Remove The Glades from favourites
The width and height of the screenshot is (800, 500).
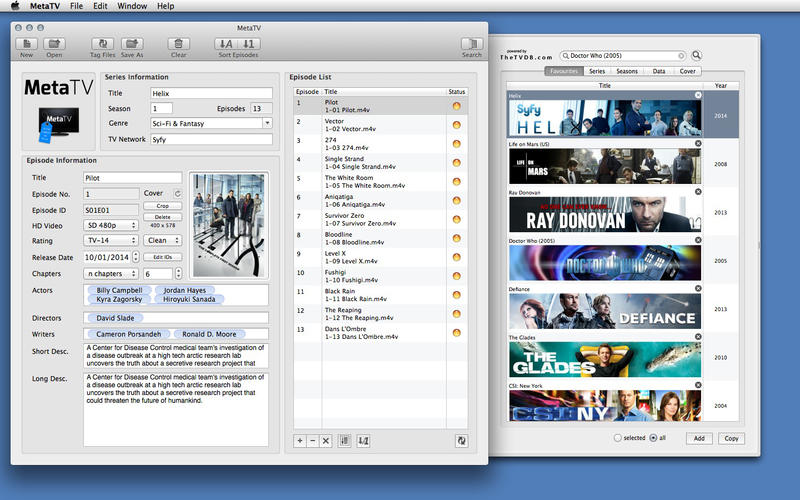698,337
